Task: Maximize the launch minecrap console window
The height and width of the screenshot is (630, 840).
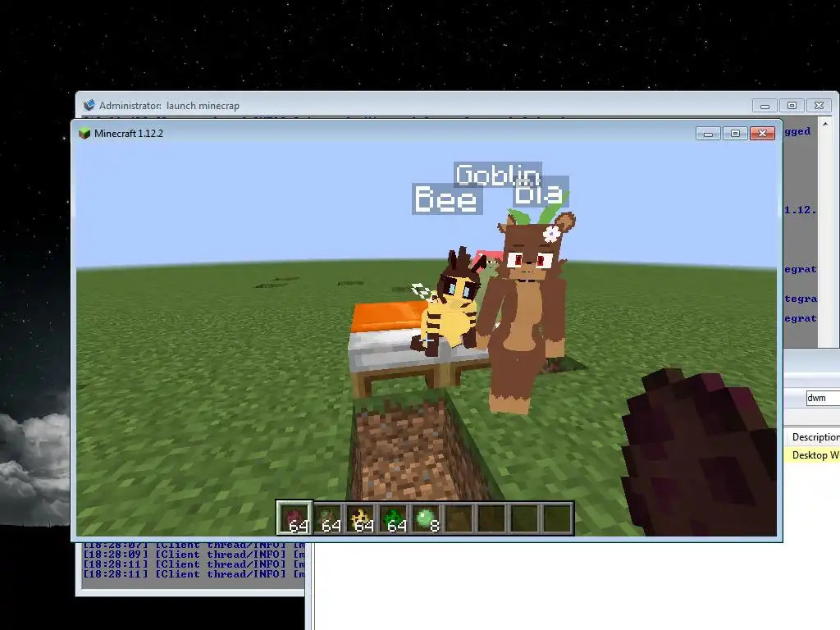Action: point(792,106)
